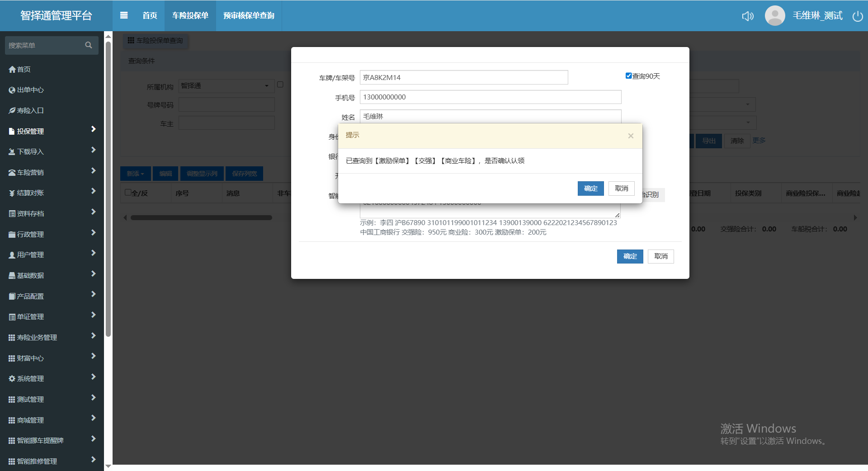Uncheck the 查询90天 checkbox
The width and height of the screenshot is (868, 471).
click(628, 76)
